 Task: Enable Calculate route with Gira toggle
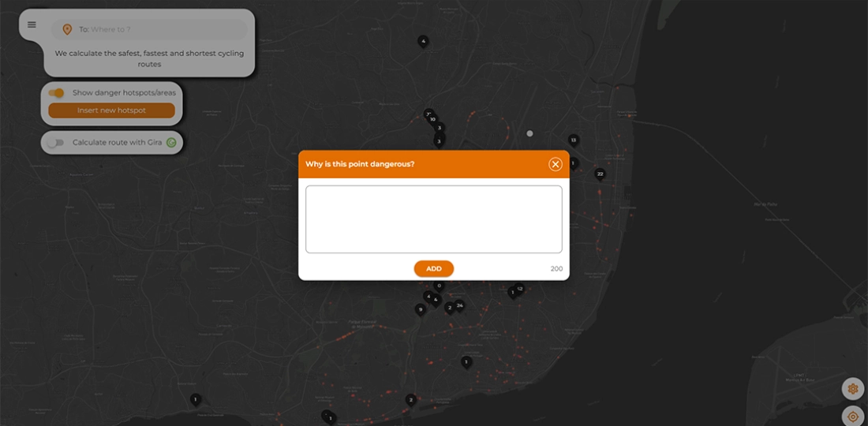(x=55, y=143)
